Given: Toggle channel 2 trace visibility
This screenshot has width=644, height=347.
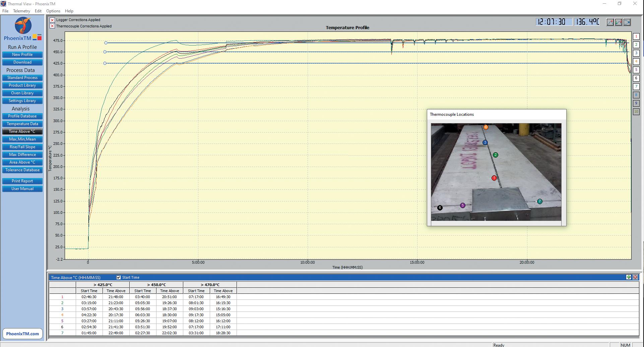Looking at the screenshot, I should (636, 45).
